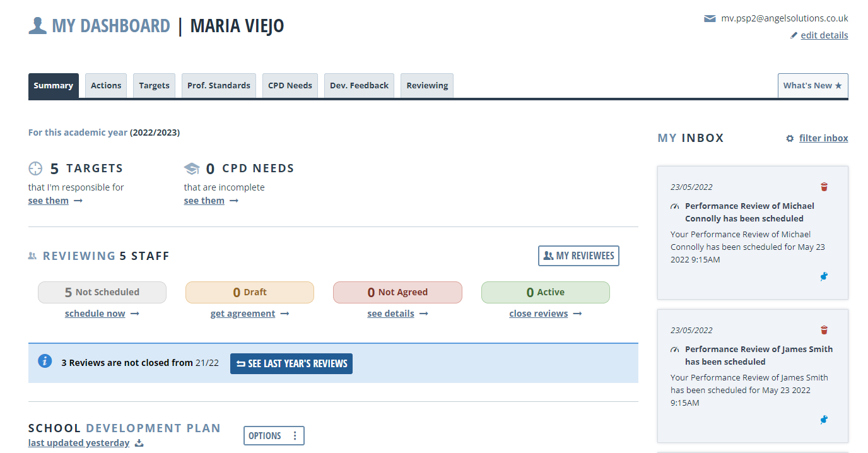
Task: Switch to the Reviewing tab
Action: (426, 85)
